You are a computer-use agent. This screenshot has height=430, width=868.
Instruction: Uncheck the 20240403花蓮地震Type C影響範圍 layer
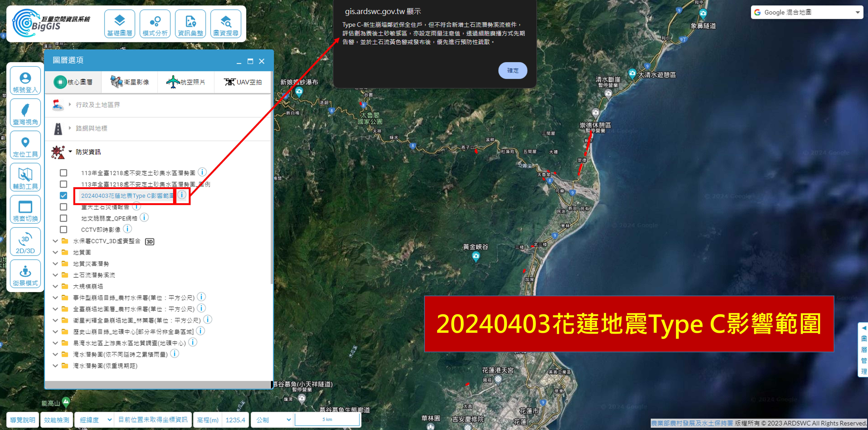tap(63, 195)
